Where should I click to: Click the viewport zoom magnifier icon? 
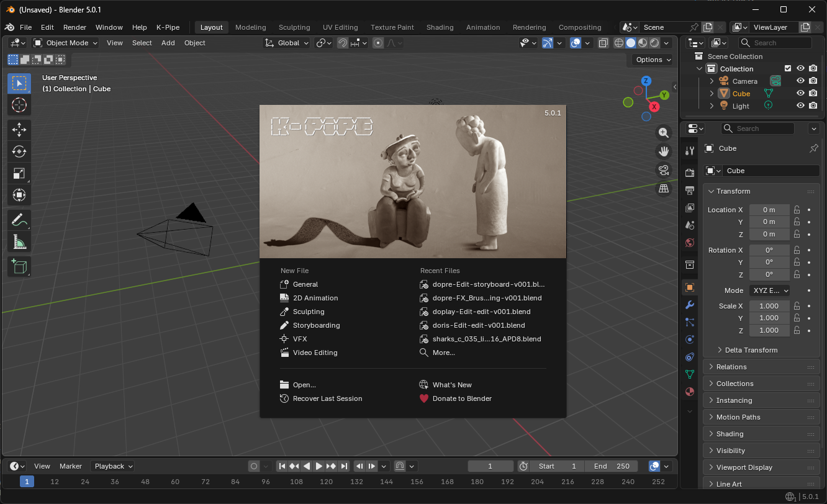[664, 133]
